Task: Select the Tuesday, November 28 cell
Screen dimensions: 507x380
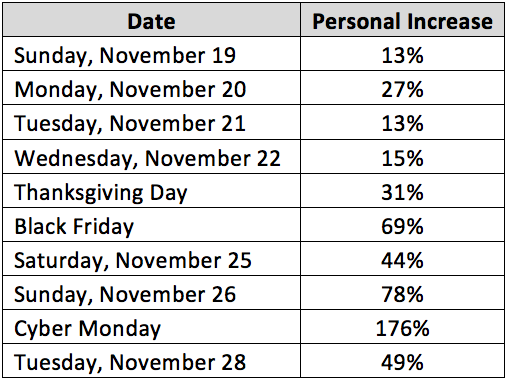Action: pos(151,361)
